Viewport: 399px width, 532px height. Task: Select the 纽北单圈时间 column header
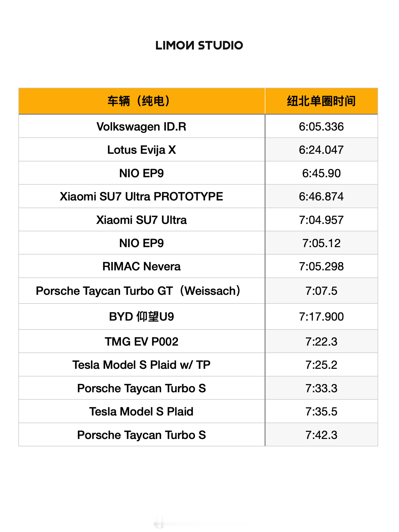[x=321, y=101]
